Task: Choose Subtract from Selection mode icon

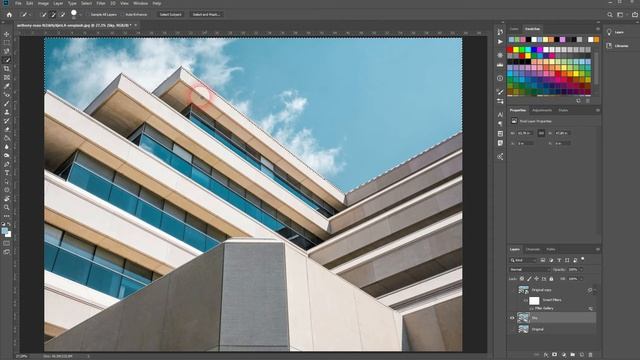Action: click(x=62, y=14)
